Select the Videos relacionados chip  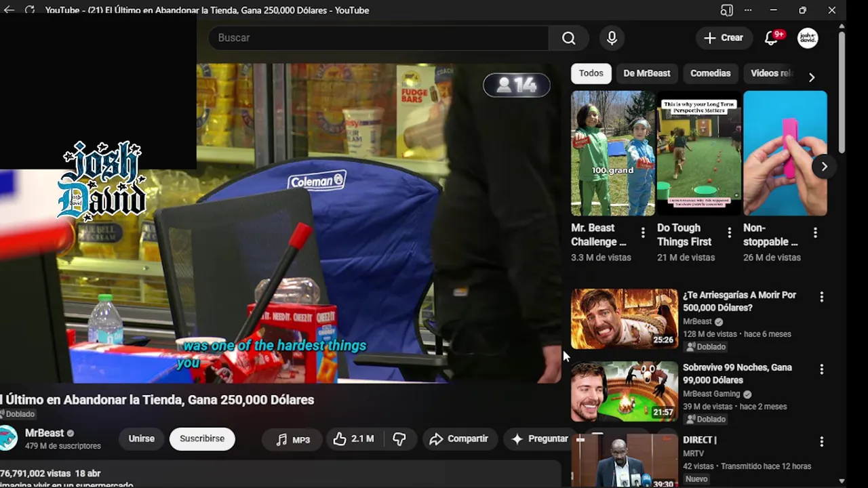772,73
